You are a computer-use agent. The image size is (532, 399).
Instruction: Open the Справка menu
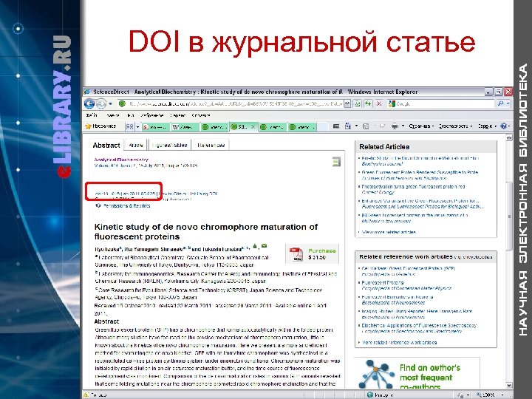coord(201,115)
